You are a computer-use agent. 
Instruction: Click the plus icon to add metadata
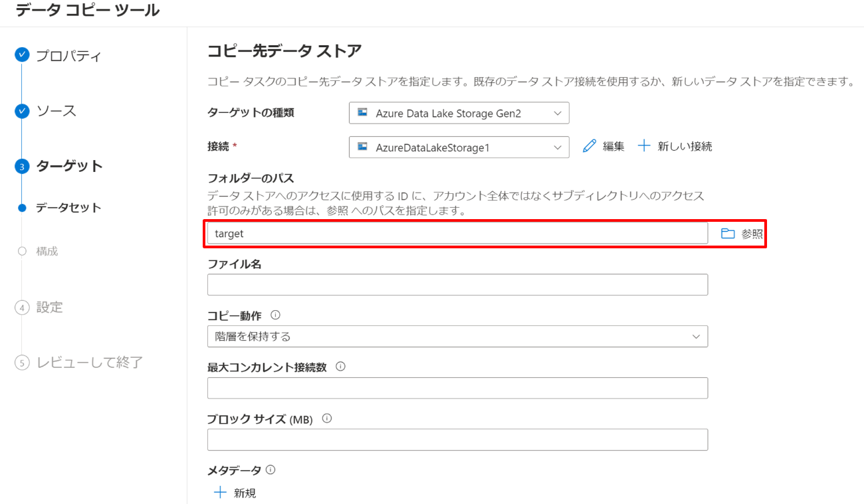pos(220,493)
